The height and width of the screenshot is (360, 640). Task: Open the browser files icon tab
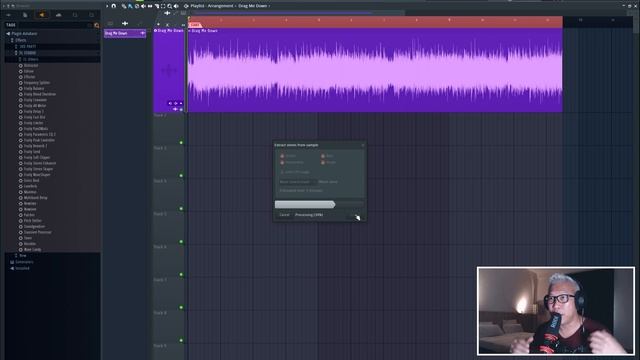pyautogui.click(x=25, y=15)
